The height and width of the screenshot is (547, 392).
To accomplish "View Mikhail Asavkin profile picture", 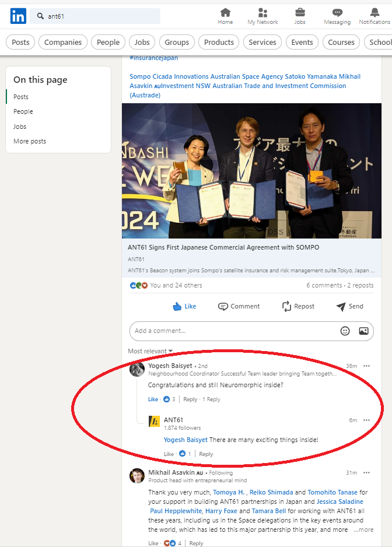I will tap(137, 476).
